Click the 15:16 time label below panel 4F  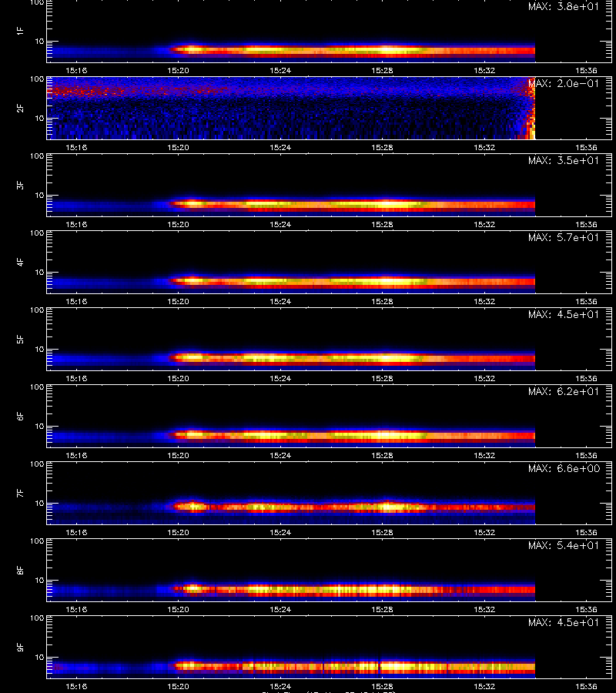(x=76, y=301)
